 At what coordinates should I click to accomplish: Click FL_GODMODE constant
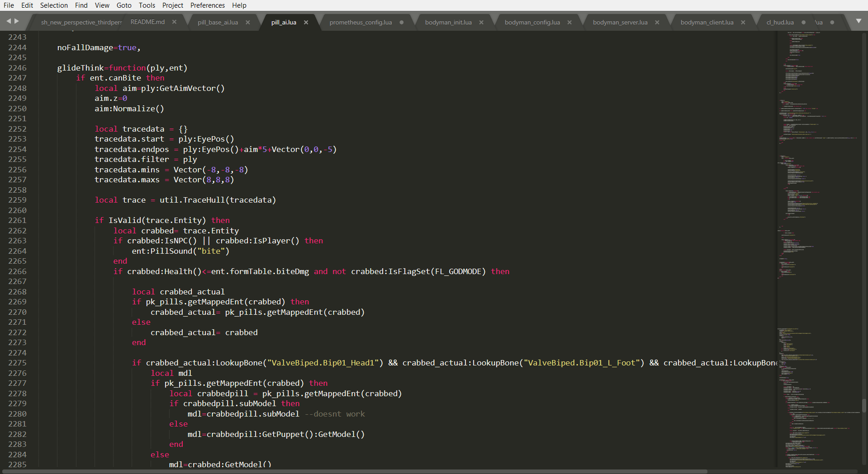pos(458,271)
